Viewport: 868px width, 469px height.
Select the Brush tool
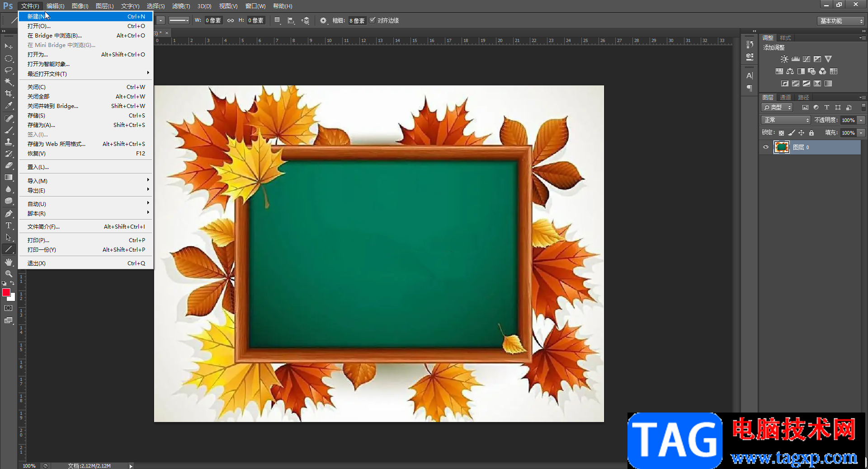click(9, 130)
